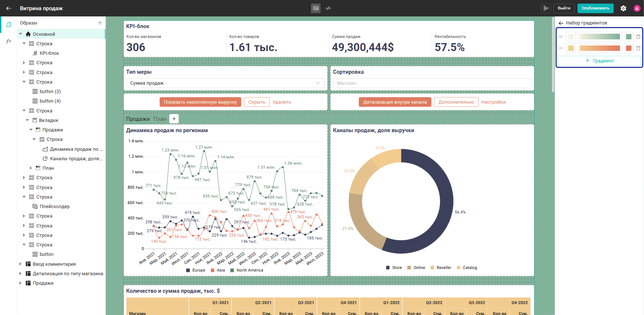This screenshot has height=315, width=644.
Task: Grab the drag handle of orange gradient
Action: click(561, 48)
